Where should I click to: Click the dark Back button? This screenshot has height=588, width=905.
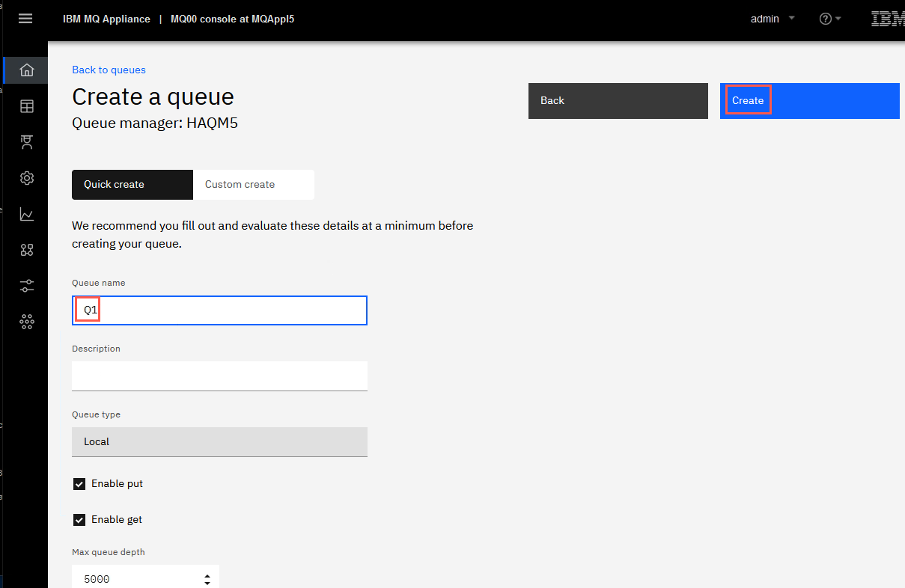tap(618, 101)
